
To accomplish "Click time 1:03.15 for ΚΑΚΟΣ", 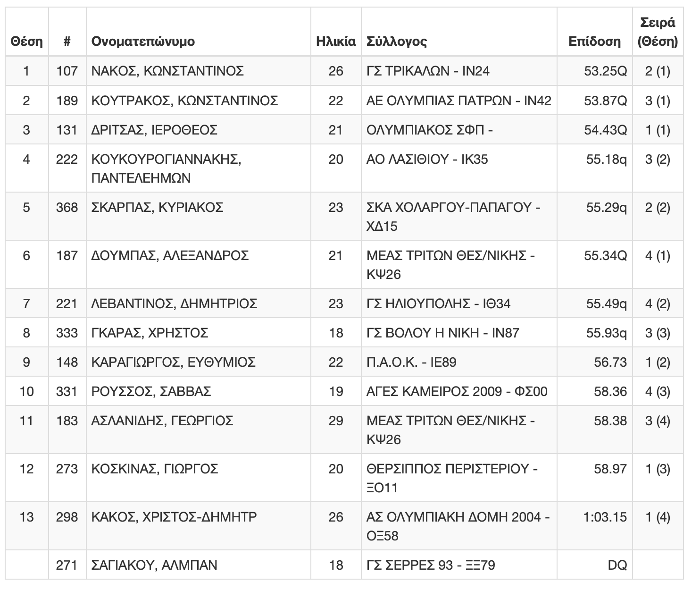I will tap(605, 517).
